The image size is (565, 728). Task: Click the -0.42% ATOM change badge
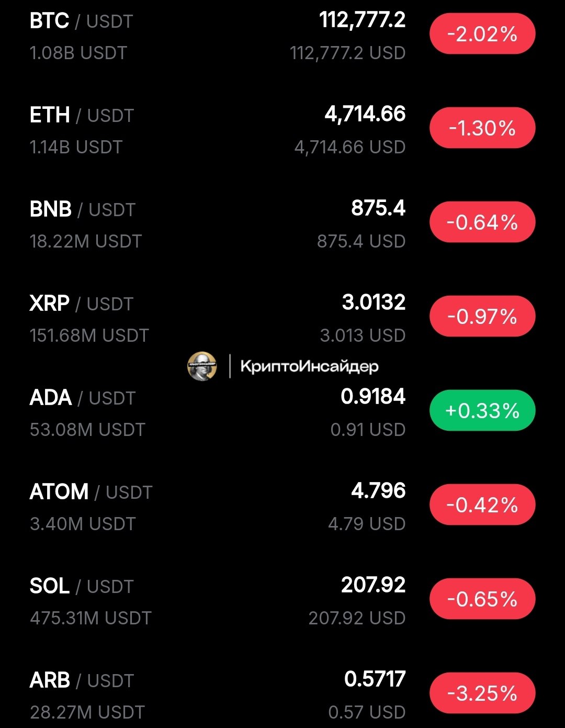(482, 505)
